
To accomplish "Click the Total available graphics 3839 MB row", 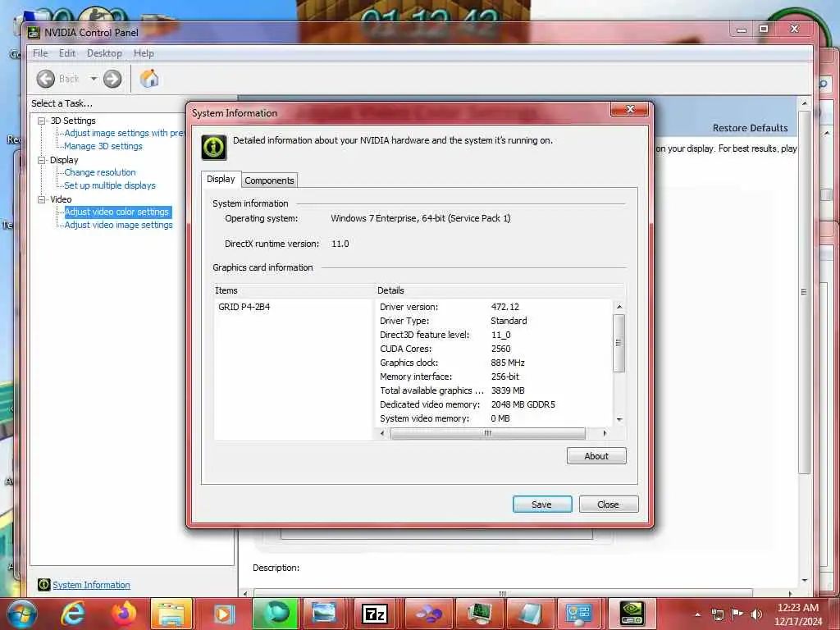I will [453, 390].
